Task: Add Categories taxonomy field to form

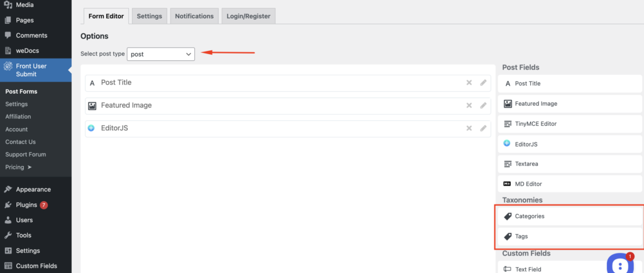Action: [570, 216]
